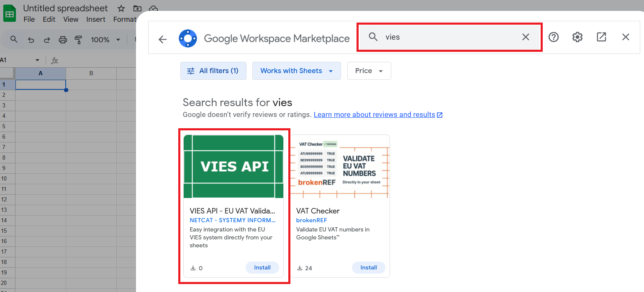Install the VIES API add-on
This screenshot has width=644, height=292.
[262, 267]
